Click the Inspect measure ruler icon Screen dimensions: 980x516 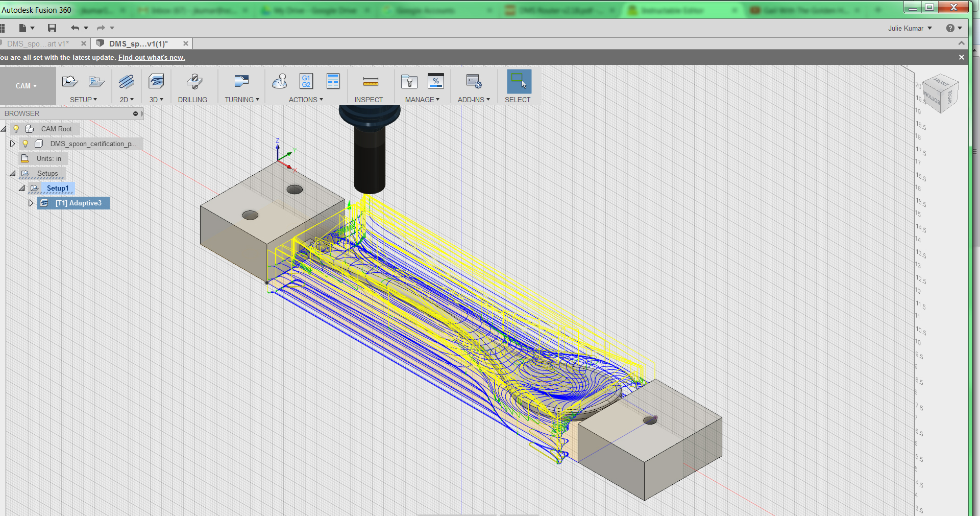click(x=371, y=82)
